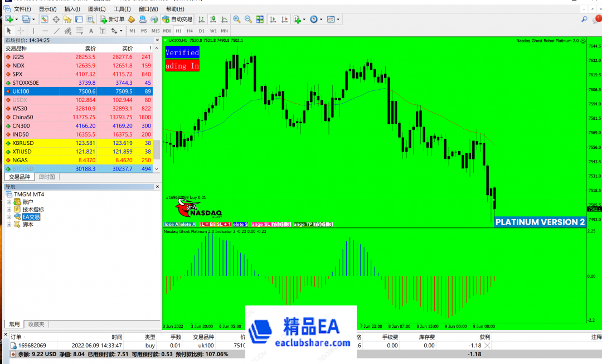This screenshot has width=602, height=364.
Task: Open the Profiles toolbar icon
Action: point(26,19)
